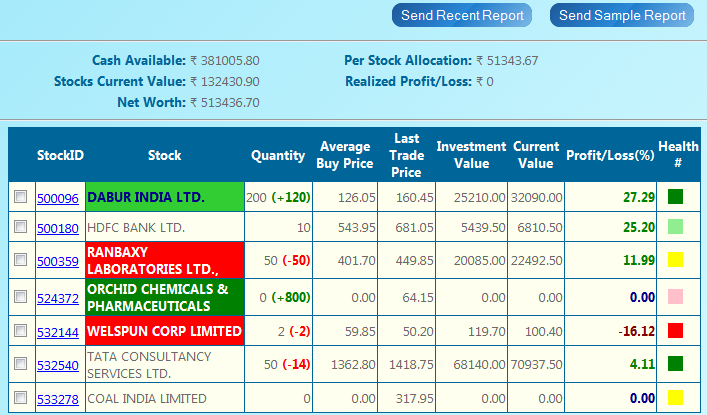The height and width of the screenshot is (415, 707).
Task: Click the 4.11 profit percentage value
Action: click(x=642, y=364)
